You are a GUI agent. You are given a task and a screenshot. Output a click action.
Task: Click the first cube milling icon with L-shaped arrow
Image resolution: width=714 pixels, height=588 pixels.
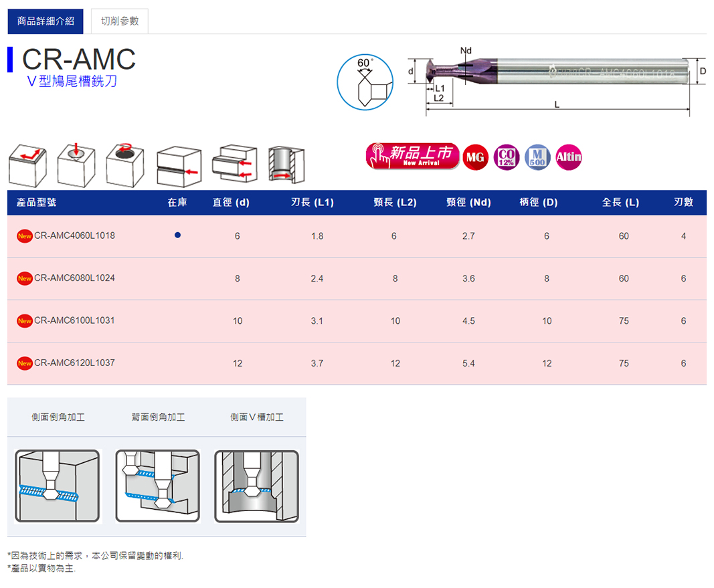27,165
